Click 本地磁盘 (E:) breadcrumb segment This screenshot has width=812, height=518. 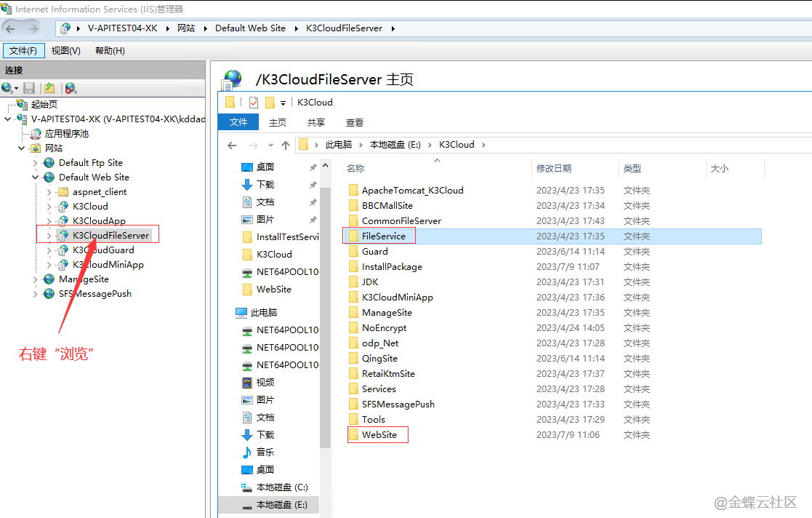(395, 145)
